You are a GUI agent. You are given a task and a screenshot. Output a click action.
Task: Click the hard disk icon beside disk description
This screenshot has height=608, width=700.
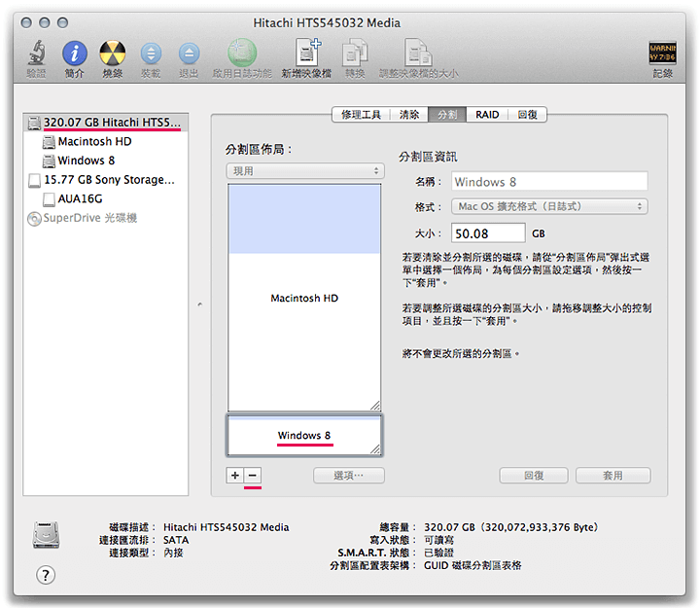pos(46,535)
